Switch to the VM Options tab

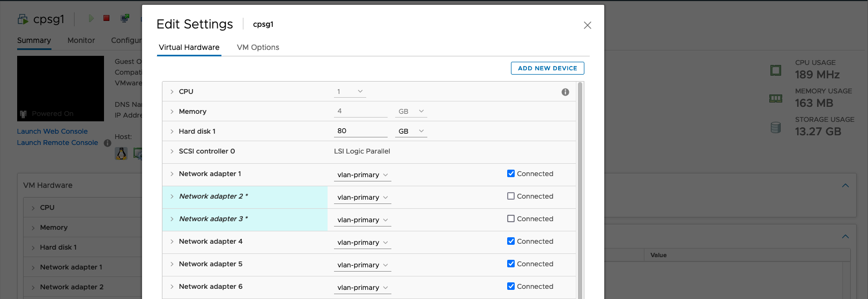(258, 47)
